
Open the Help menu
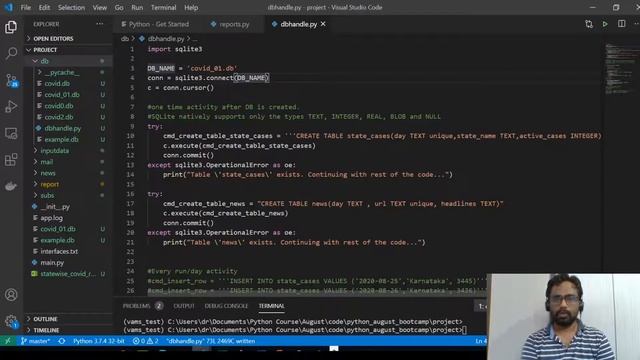point(191,7)
